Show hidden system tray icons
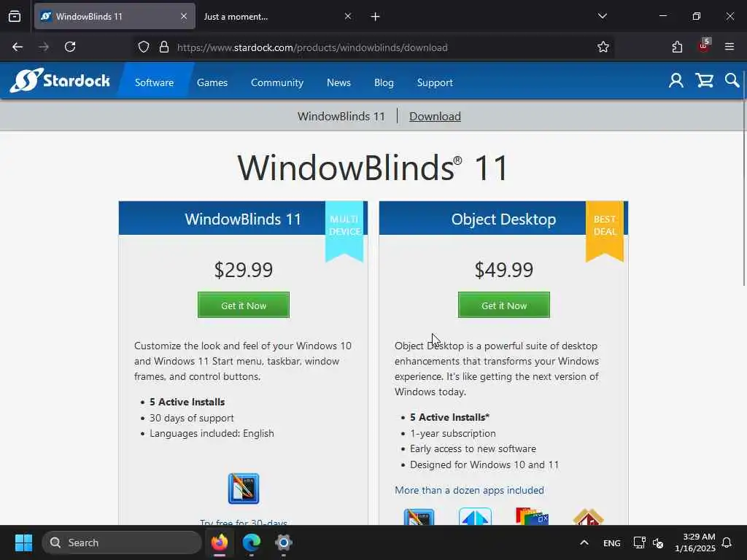This screenshot has height=560, width=747. [x=584, y=542]
